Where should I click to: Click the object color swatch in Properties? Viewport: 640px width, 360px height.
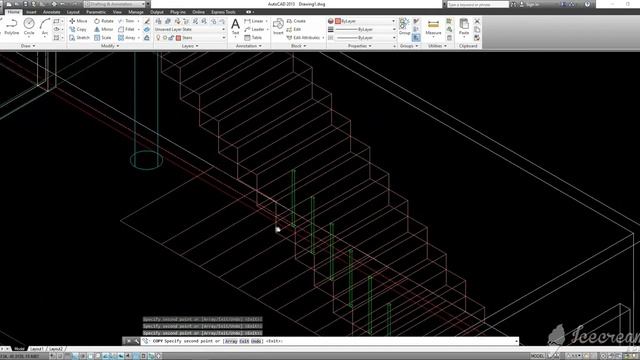tap(338, 21)
